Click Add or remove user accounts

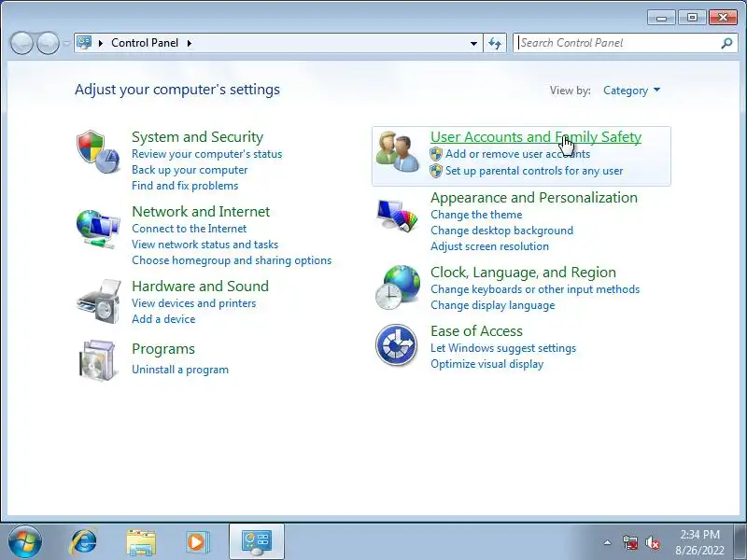(x=518, y=154)
